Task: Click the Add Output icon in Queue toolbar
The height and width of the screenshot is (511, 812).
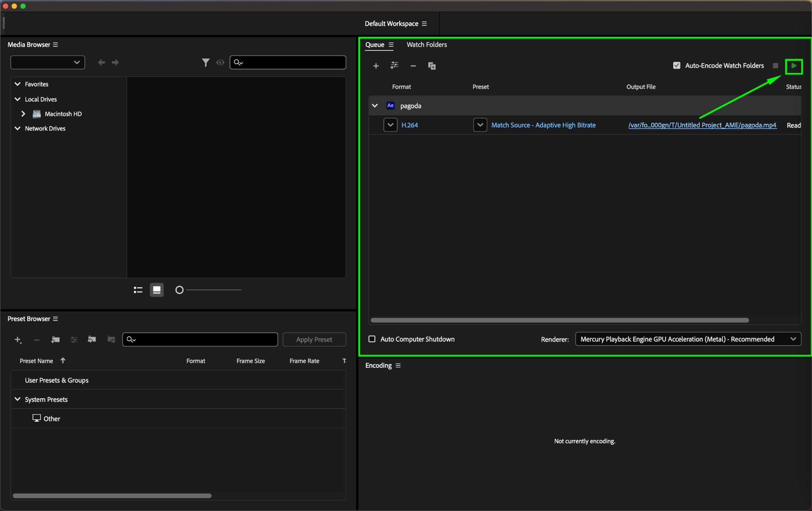Action: coord(394,66)
